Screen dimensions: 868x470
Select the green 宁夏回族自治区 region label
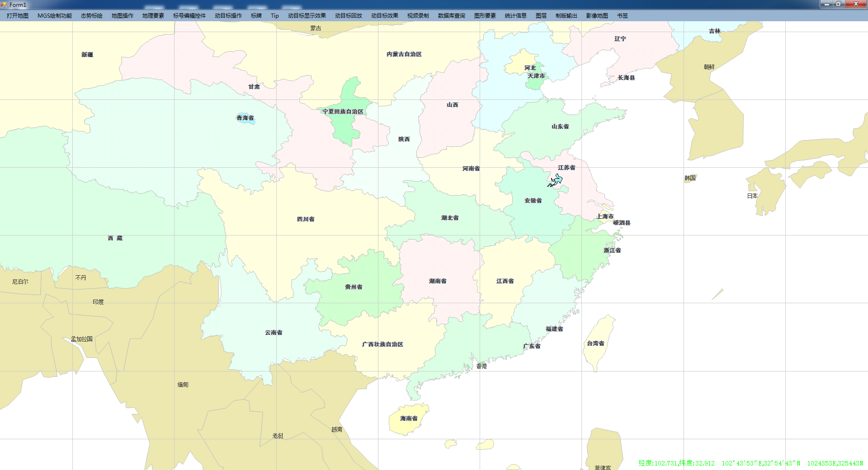tap(343, 112)
